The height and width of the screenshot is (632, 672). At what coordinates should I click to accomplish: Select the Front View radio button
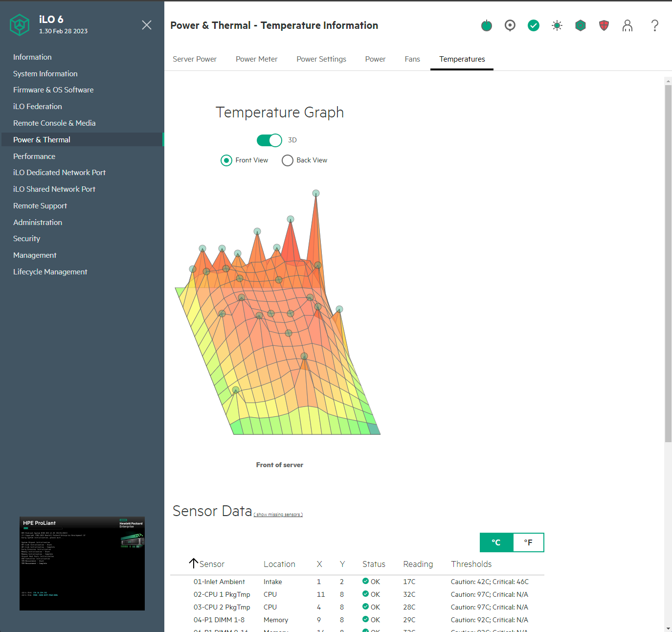(226, 160)
